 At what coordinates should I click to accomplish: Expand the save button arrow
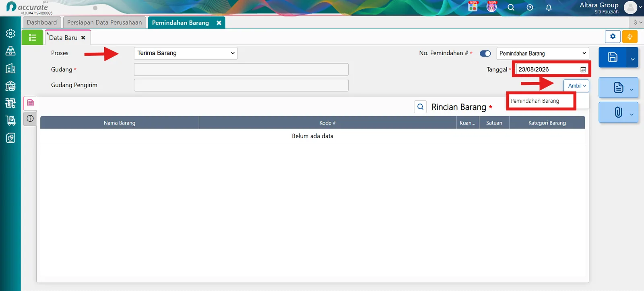pyautogui.click(x=632, y=59)
